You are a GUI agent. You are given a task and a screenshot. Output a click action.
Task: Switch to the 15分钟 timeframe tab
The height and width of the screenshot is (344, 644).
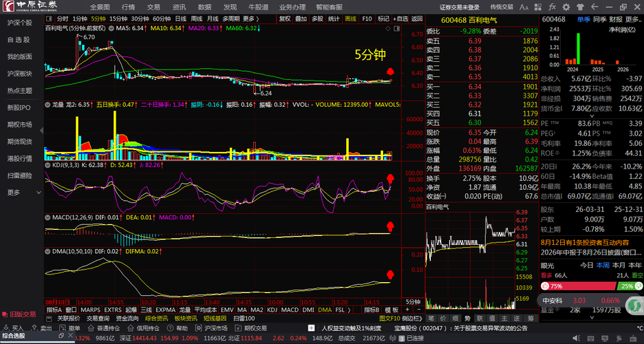tap(118, 19)
